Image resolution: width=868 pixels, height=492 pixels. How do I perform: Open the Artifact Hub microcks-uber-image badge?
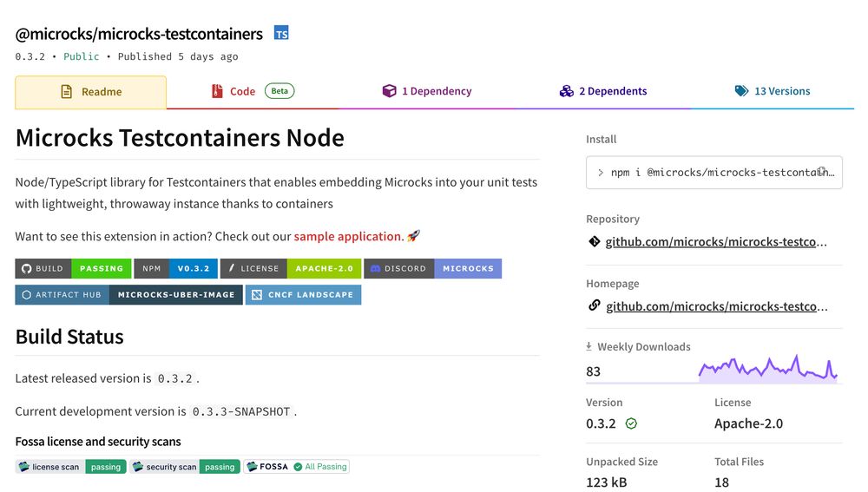coord(129,294)
